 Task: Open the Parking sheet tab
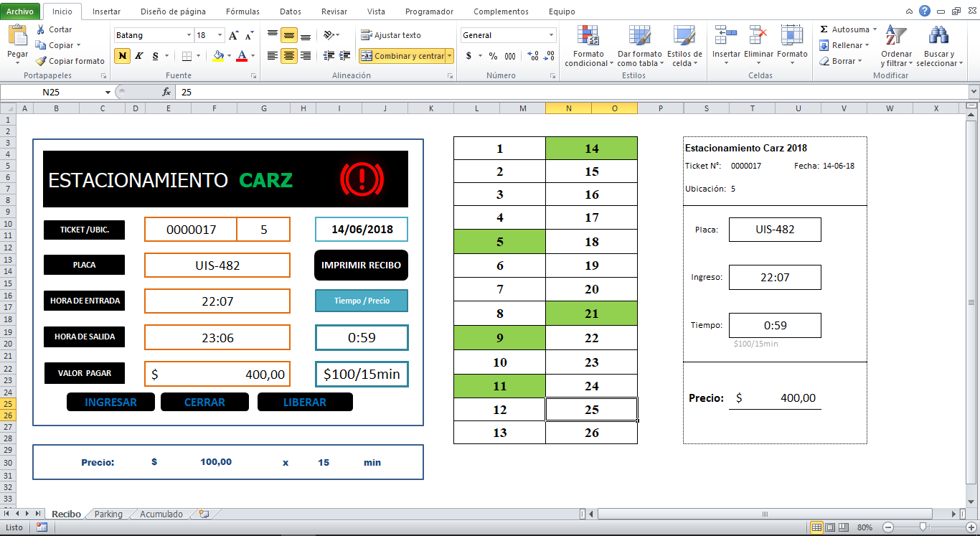(108, 514)
